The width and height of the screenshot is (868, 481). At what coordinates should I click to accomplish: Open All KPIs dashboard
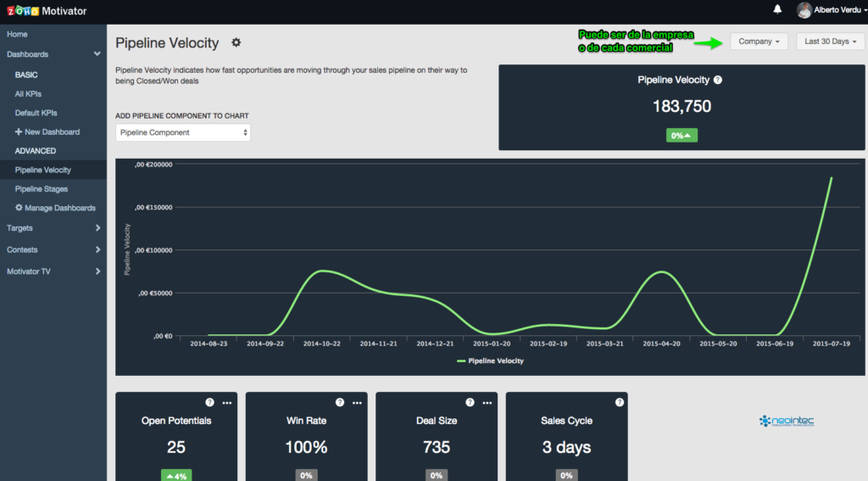28,94
